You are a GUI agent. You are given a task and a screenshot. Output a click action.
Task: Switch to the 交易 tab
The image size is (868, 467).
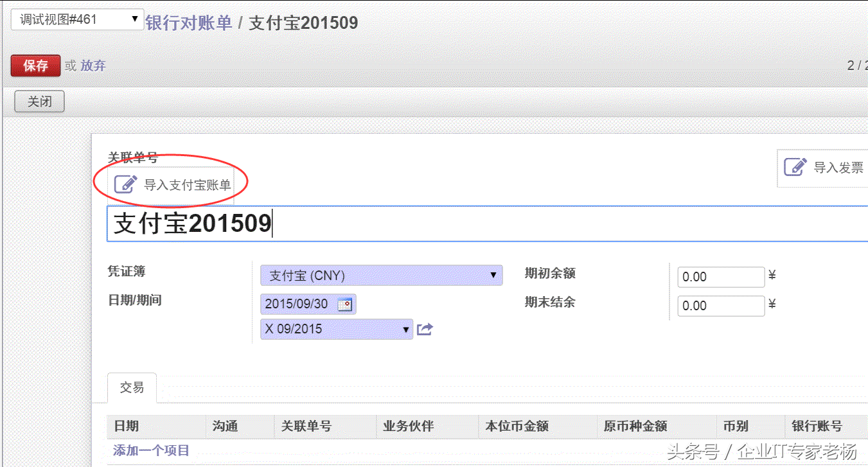pos(132,387)
